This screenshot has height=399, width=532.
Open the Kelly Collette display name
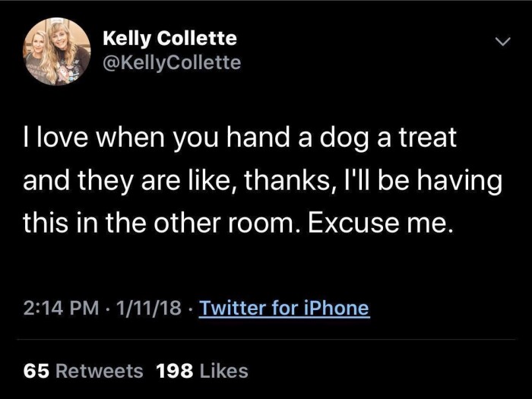(x=169, y=38)
